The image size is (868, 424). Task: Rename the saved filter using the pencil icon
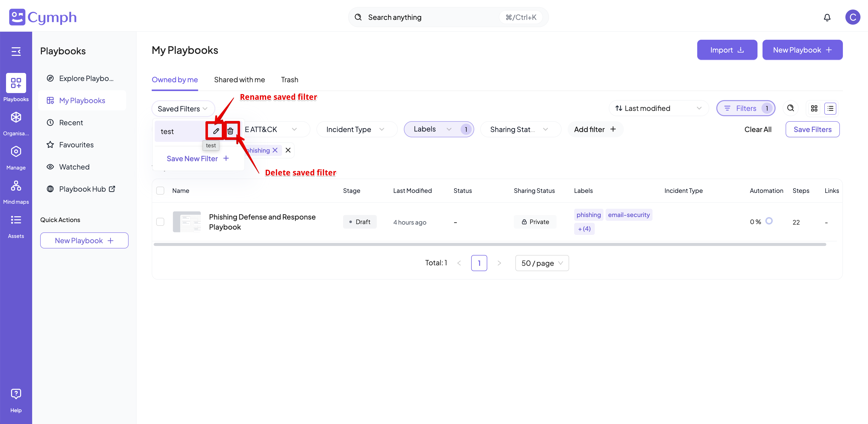point(215,131)
